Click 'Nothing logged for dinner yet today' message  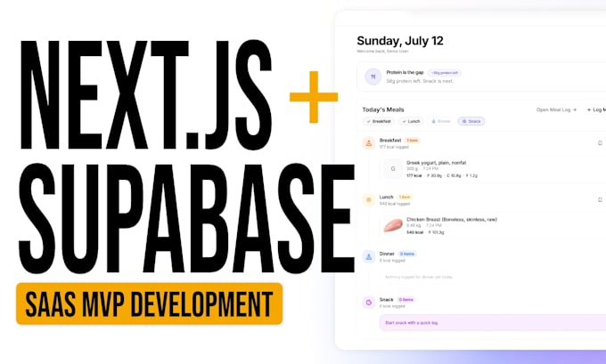(419, 277)
